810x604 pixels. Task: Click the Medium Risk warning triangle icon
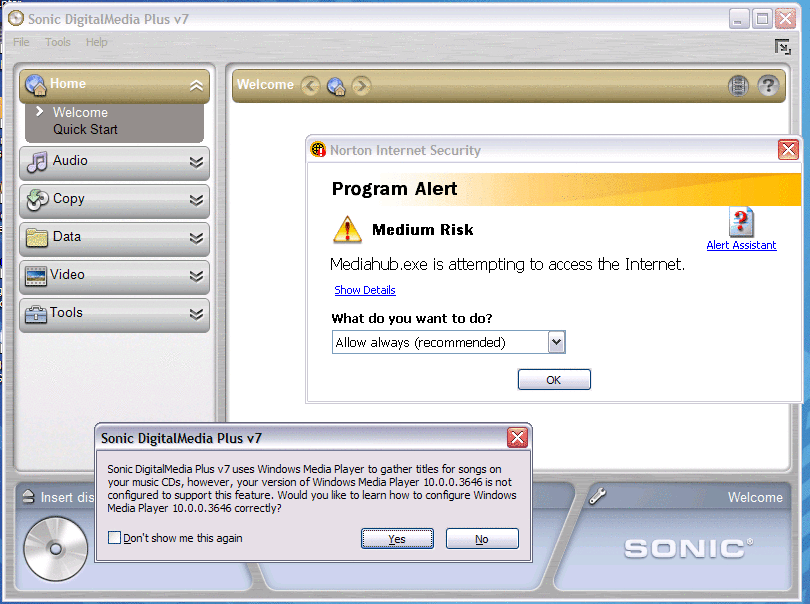click(347, 229)
